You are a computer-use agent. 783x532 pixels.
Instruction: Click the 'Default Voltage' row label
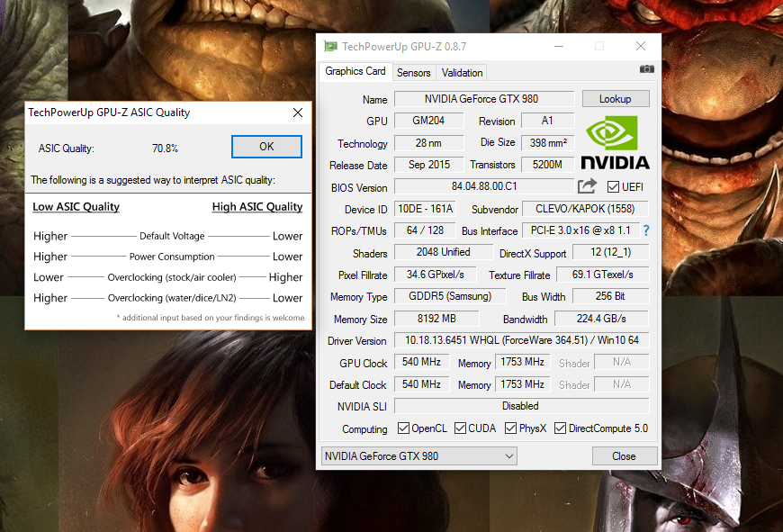tap(172, 236)
